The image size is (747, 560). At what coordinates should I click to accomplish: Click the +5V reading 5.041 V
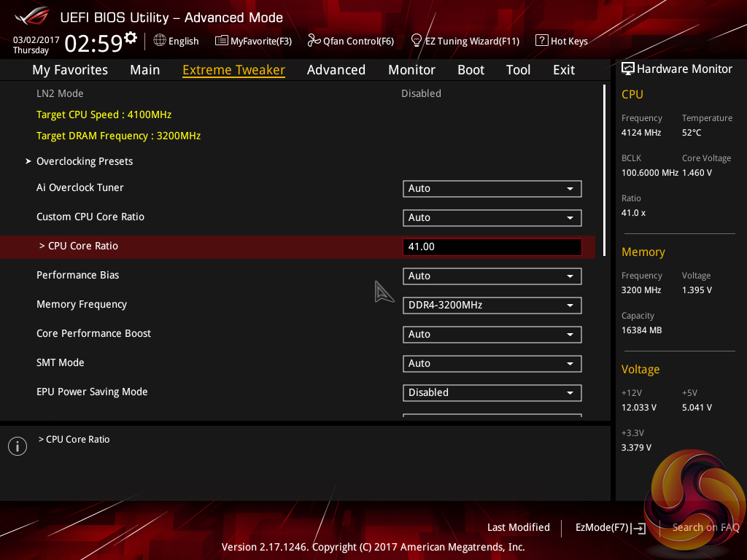(697, 408)
